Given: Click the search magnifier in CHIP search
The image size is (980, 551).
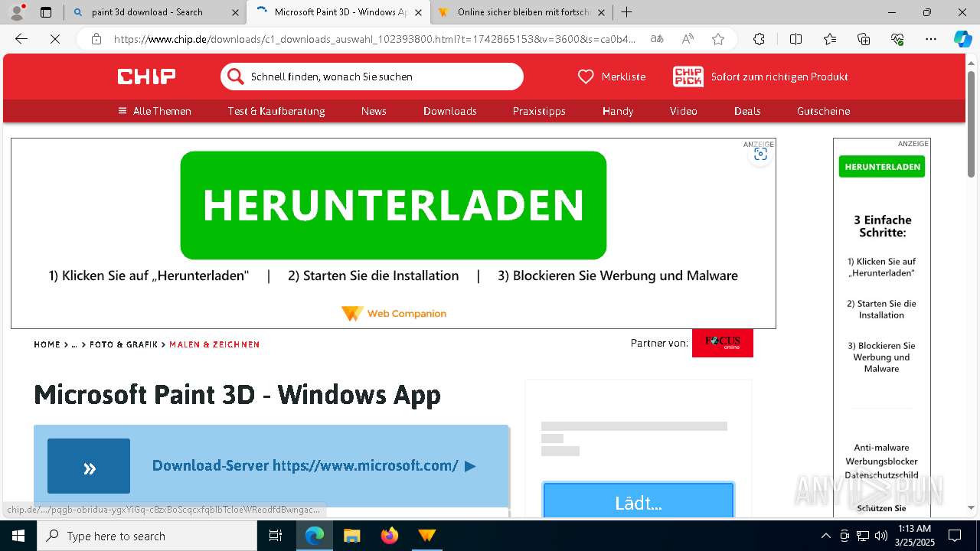Looking at the screenshot, I should [x=236, y=77].
